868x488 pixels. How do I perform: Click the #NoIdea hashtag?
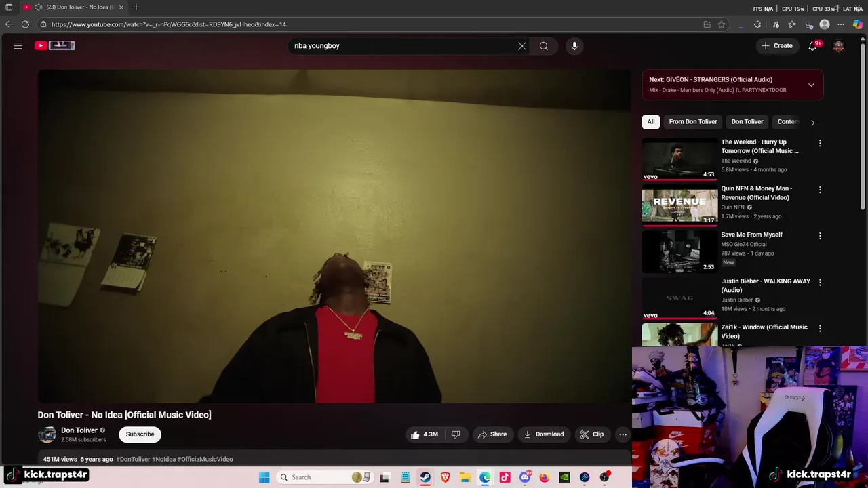tap(163, 460)
